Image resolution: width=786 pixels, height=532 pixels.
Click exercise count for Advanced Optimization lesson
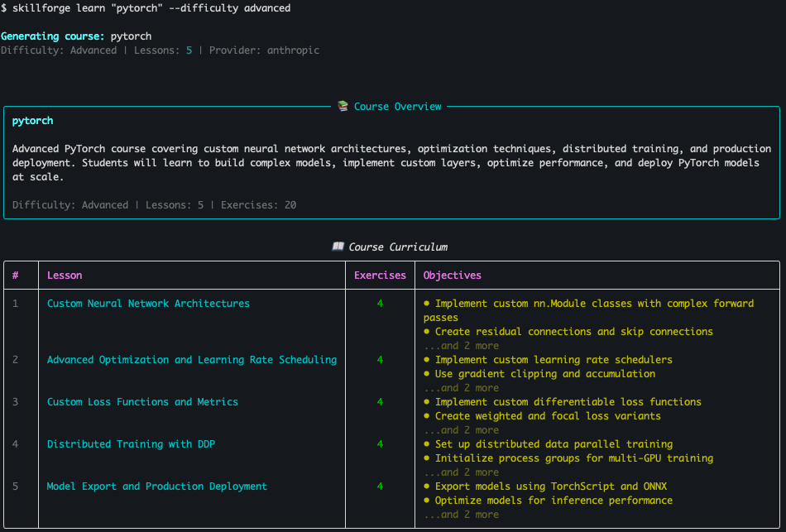click(380, 360)
